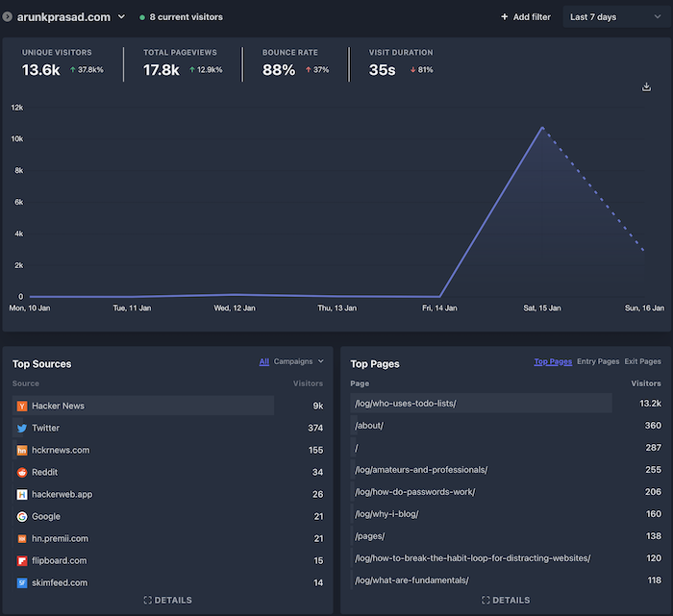Open DETAILS under Top Sources
This screenshot has height=616, width=673.
click(x=168, y=600)
